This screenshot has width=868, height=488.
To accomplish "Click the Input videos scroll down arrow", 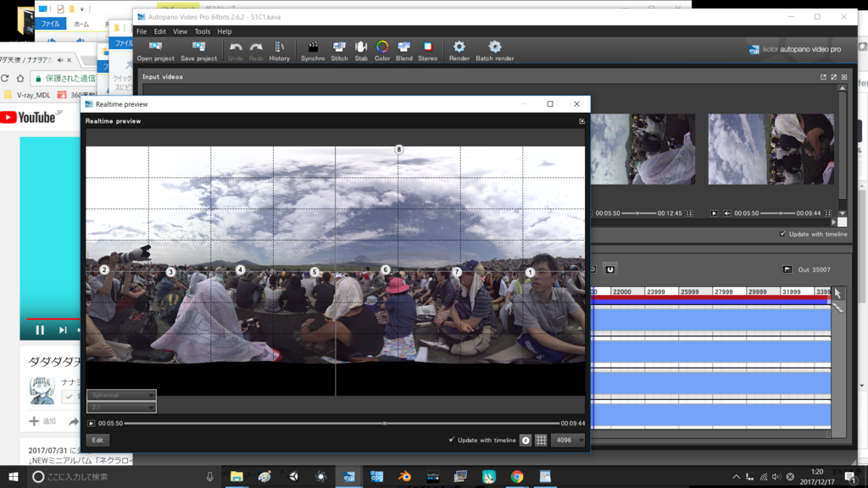I will [x=843, y=213].
